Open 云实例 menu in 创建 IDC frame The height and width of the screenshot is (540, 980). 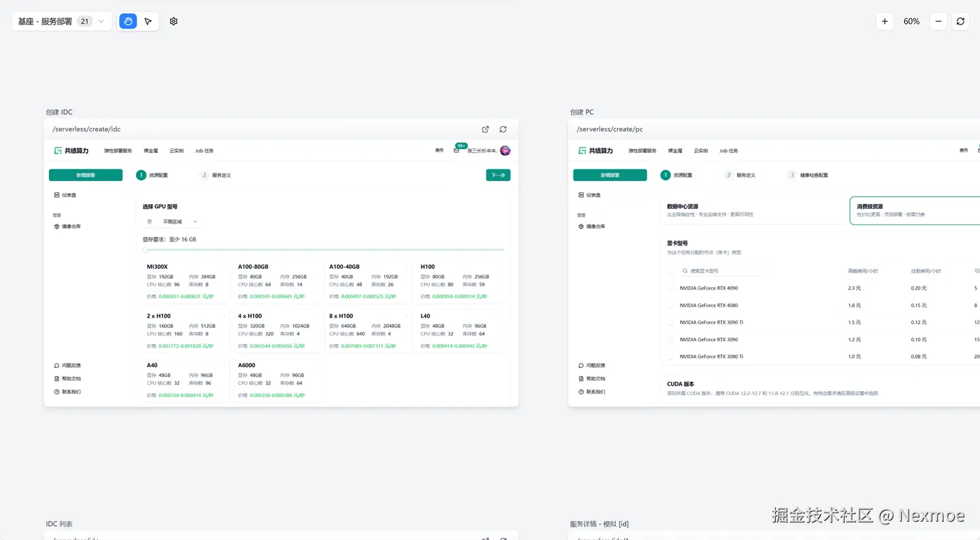click(x=176, y=151)
